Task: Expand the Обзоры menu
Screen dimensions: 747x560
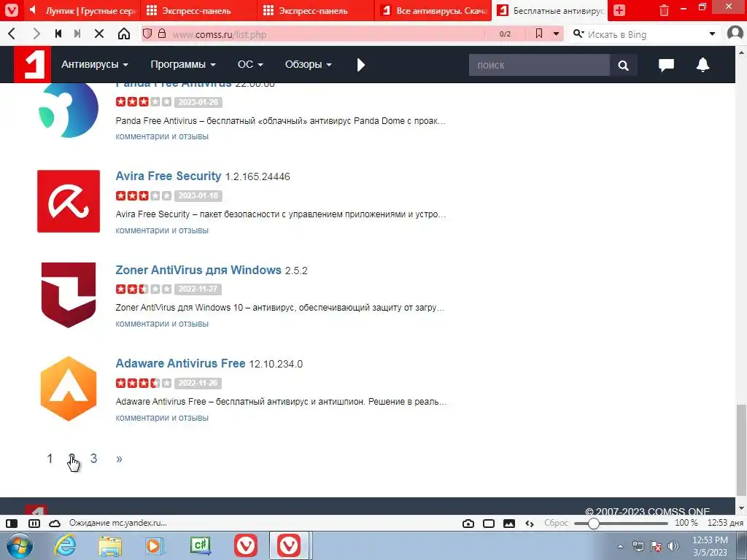Action: click(308, 64)
